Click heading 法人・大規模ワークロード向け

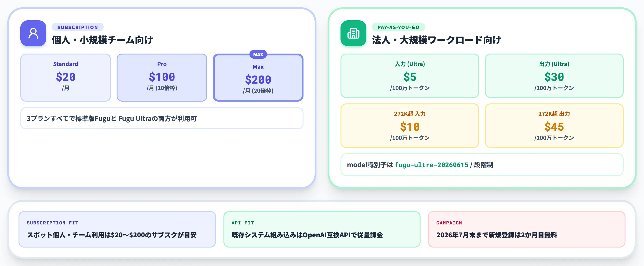click(x=437, y=40)
